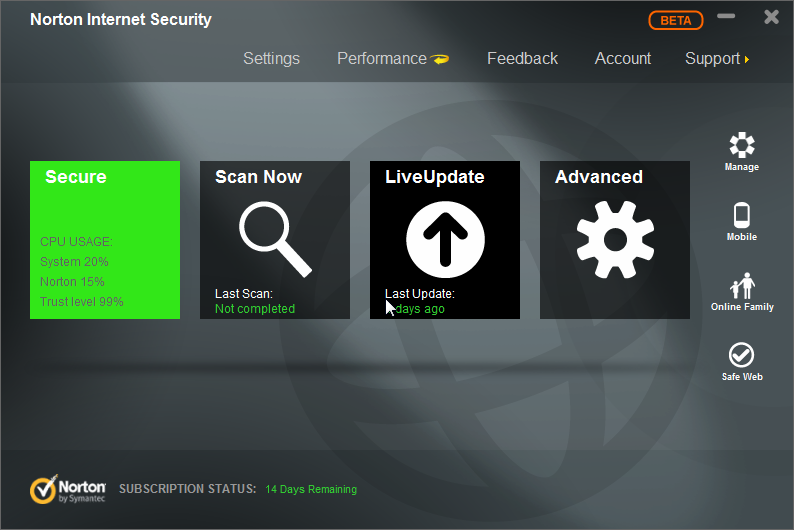The height and width of the screenshot is (530, 794).
Task: Open the Mobile phone icon
Action: (x=741, y=215)
